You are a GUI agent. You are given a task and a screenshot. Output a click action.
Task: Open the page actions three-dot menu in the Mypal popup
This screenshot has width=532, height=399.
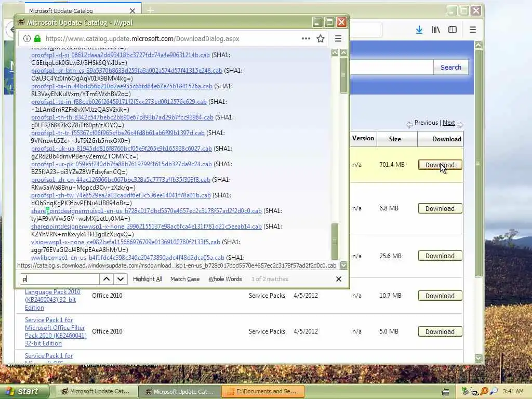[305, 38]
